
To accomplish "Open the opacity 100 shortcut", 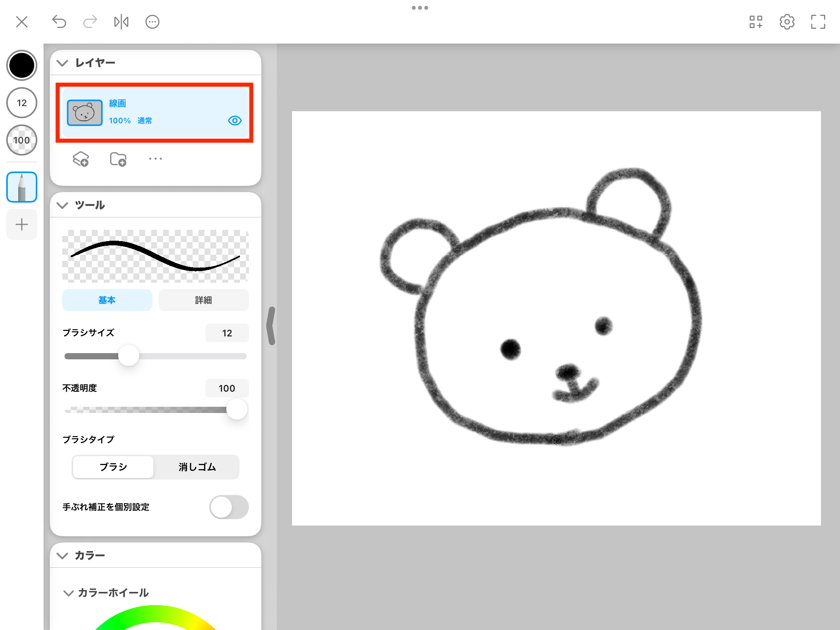I will coord(22,140).
